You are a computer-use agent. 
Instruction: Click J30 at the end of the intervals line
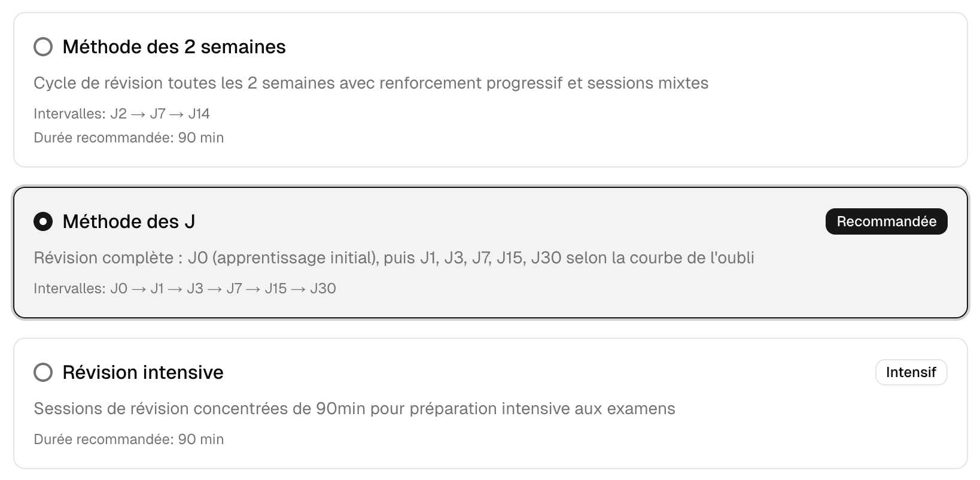coord(323,288)
